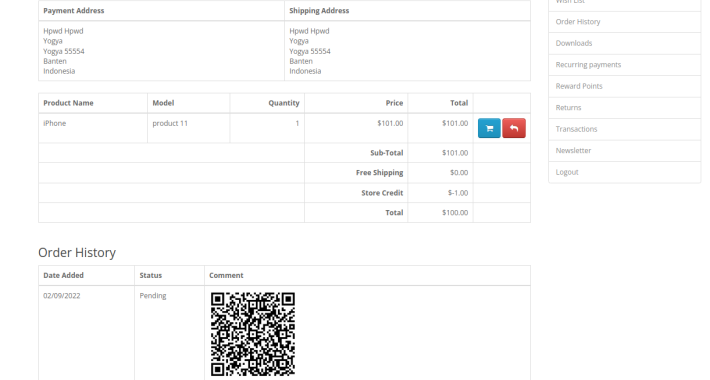This screenshot has height=380, width=710.
Task: Select the $-1.00 store credit value
Action: [x=458, y=193]
